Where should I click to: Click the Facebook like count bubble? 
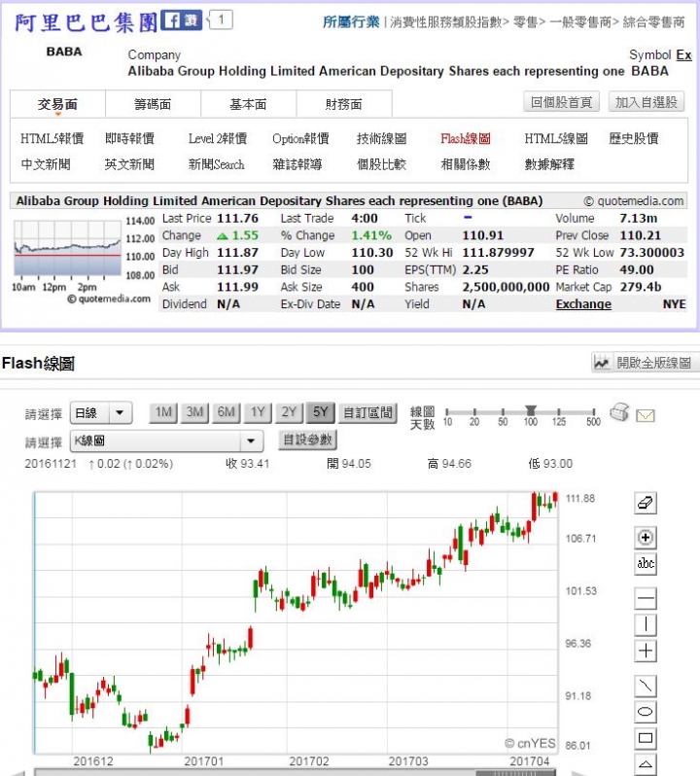coord(220,20)
